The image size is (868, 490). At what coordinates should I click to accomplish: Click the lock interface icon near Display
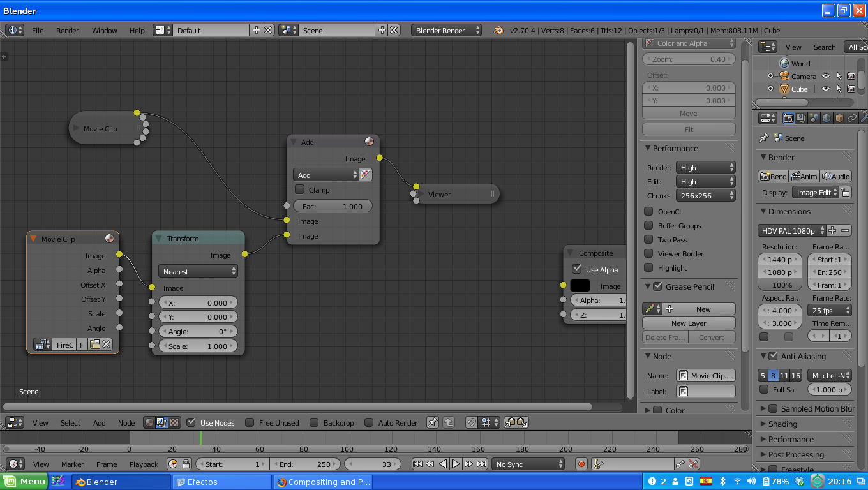coord(845,193)
